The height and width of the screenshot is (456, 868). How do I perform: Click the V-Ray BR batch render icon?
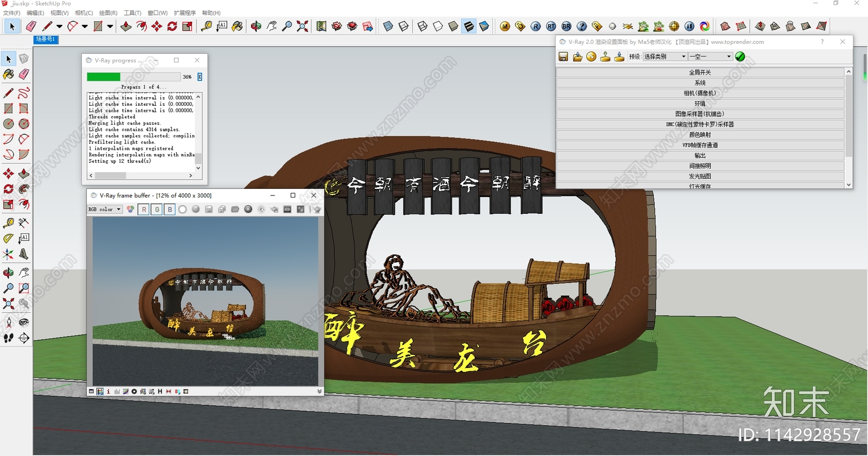(566, 26)
